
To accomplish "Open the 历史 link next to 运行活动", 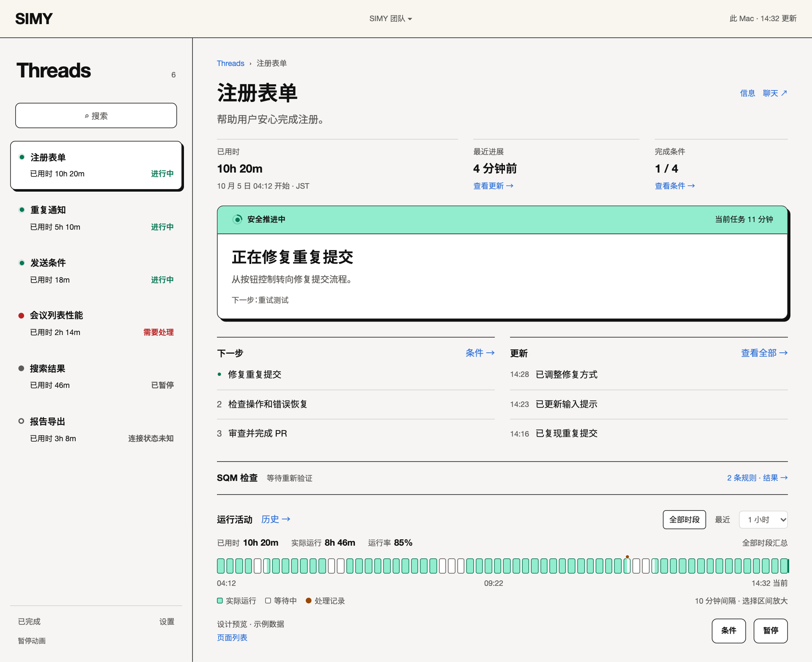I will (x=276, y=519).
